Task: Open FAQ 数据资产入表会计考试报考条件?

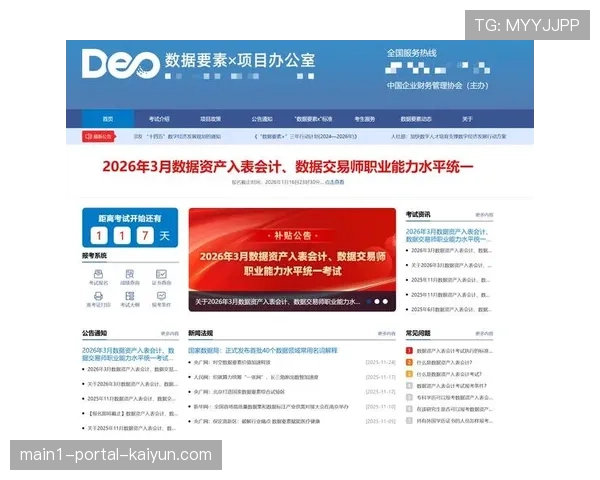Action: 452,386
